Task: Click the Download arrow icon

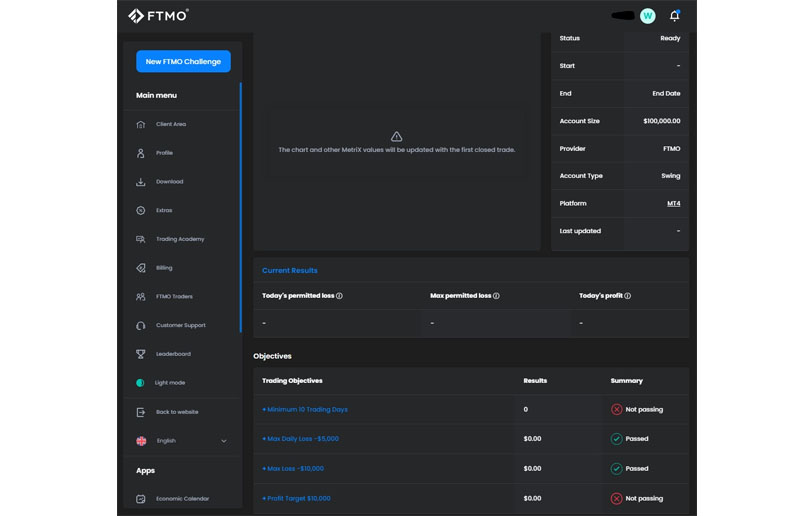Action: tap(141, 182)
